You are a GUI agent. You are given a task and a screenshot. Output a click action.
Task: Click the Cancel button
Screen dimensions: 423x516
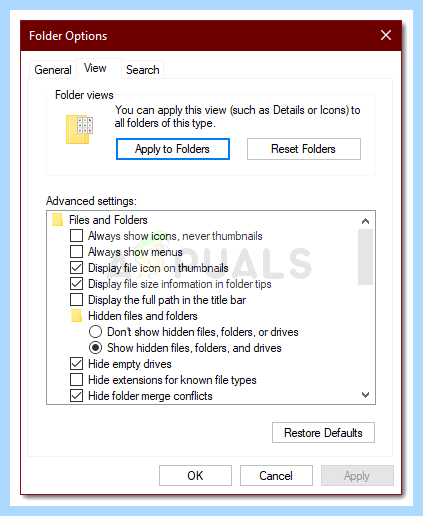pyautogui.click(x=276, y=476)
